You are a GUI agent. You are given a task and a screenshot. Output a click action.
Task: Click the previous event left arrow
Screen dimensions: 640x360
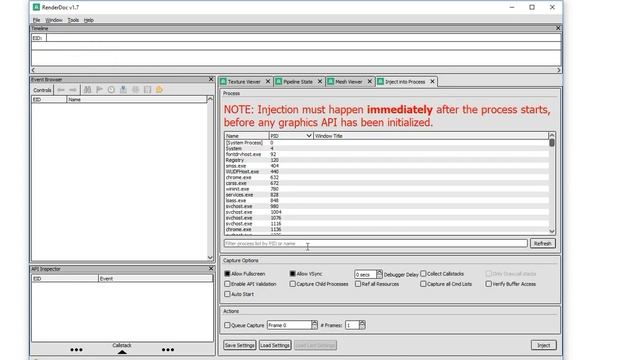coord(61,90)
